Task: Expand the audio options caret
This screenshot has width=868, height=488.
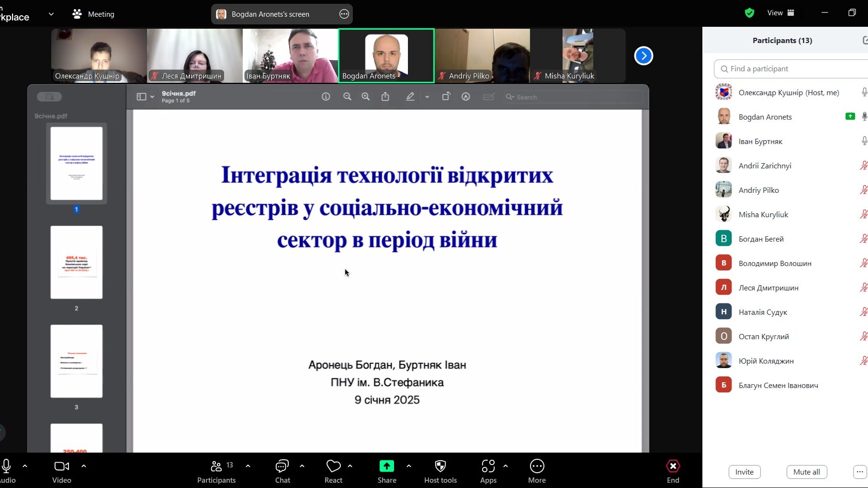Action: point(25,466)
